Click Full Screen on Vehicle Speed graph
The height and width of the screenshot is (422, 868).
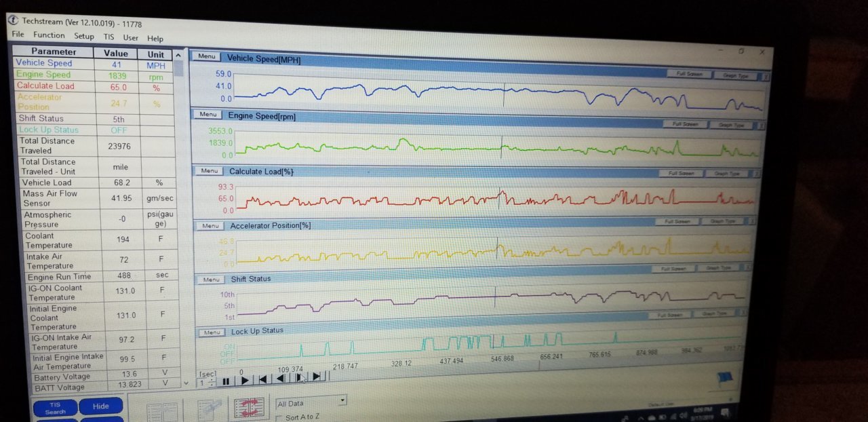pyautogui.click(x=689, y=74)
